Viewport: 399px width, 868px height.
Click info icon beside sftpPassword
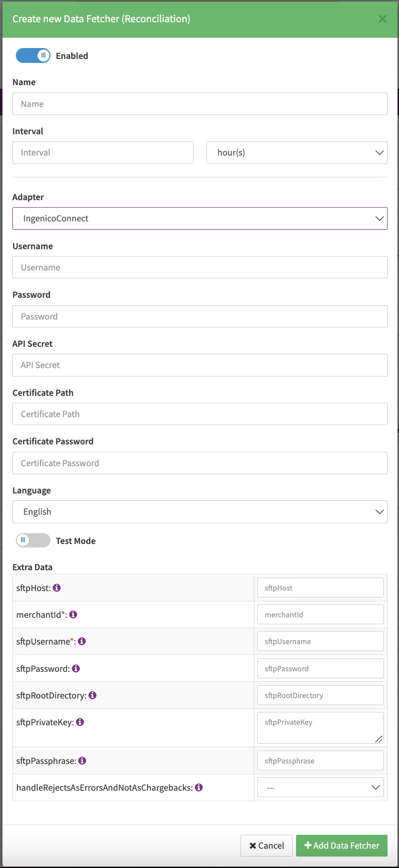click(76, 668)
